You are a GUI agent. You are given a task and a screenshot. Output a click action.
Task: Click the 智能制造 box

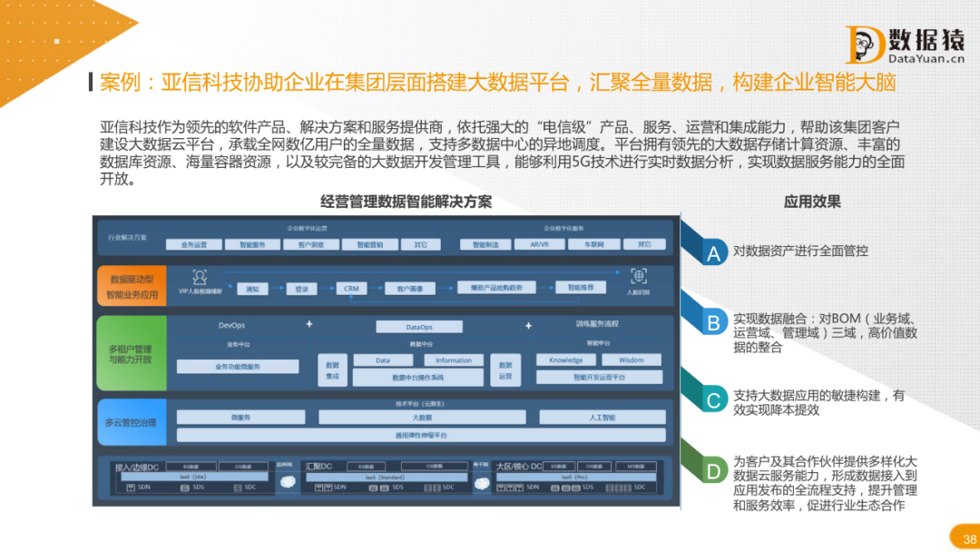point(485,244)
